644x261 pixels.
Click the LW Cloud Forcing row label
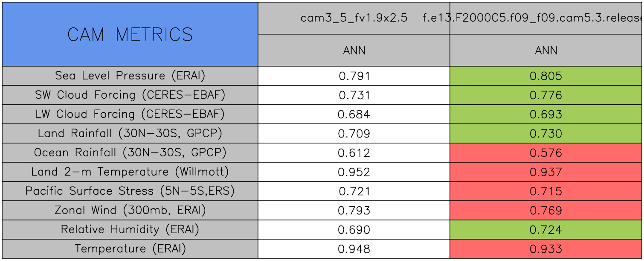click(130, 114)
